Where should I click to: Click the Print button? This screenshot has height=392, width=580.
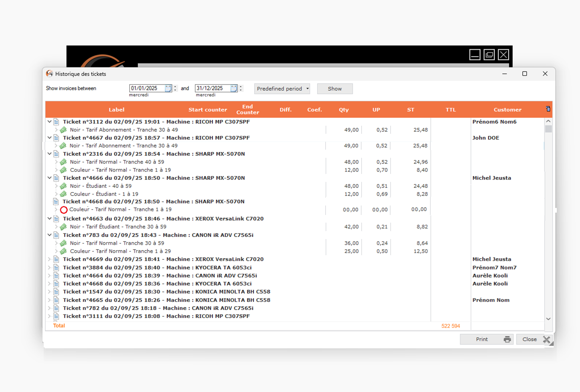(487, 339)
